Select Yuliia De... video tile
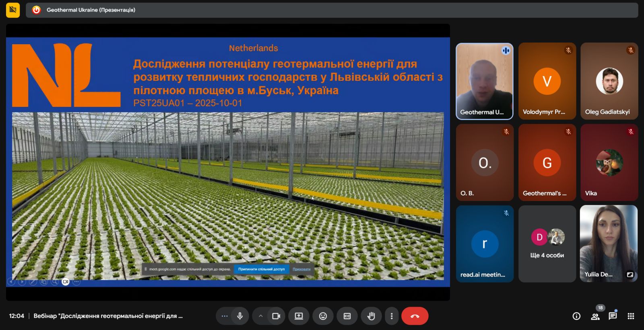The image size is (644, 330). [x=609, y=244]
